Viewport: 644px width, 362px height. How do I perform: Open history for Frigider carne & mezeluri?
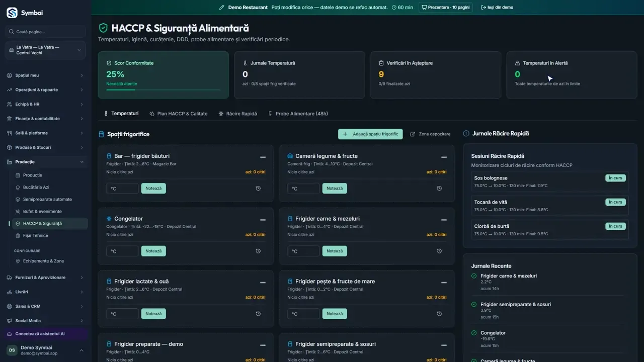point(439,251)
